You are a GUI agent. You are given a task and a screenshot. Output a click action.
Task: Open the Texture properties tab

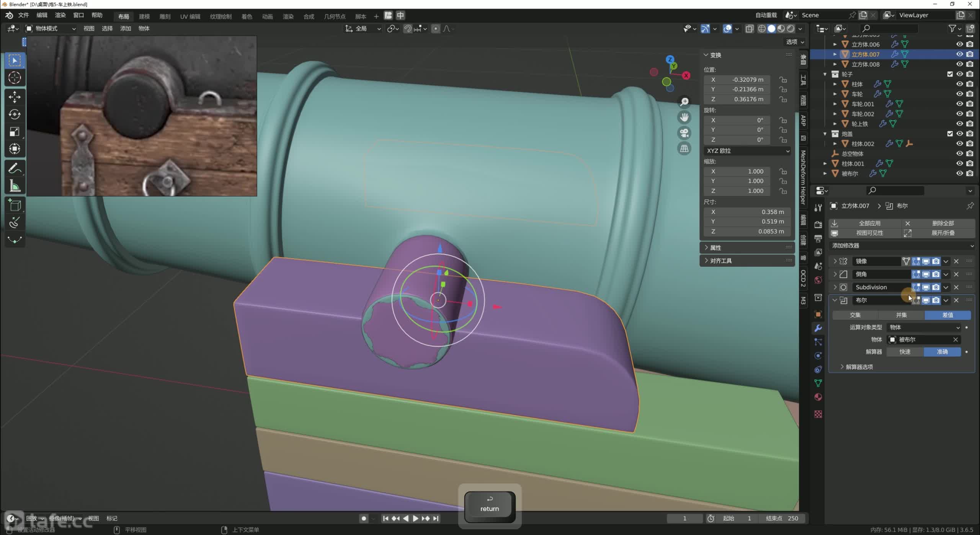[818, 414]
